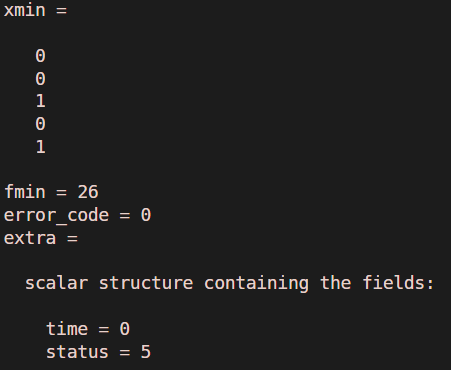
Task: Select the error_code value 0
Action: point(146,215)
